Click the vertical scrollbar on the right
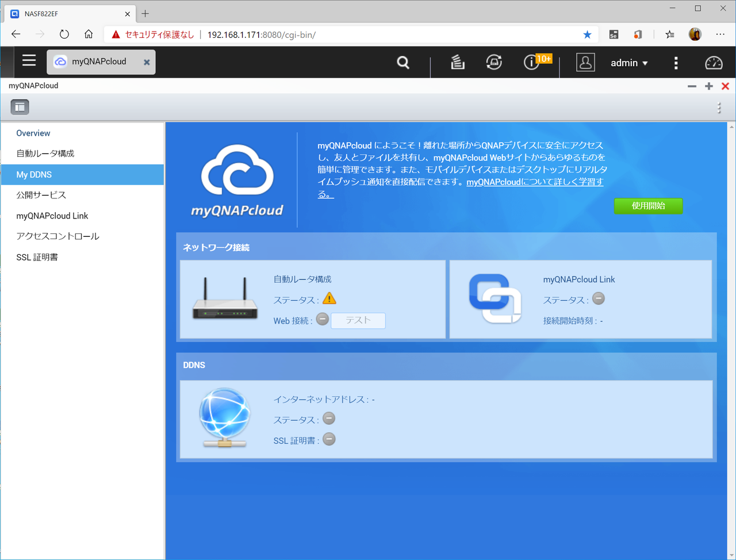736x560 pixels. [731, 340]
